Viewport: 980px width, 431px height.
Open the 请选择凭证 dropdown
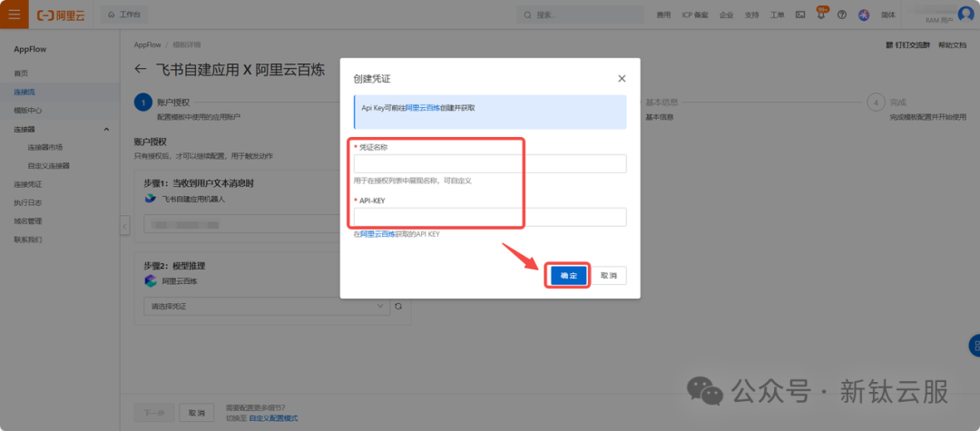[x=267, y=307]
